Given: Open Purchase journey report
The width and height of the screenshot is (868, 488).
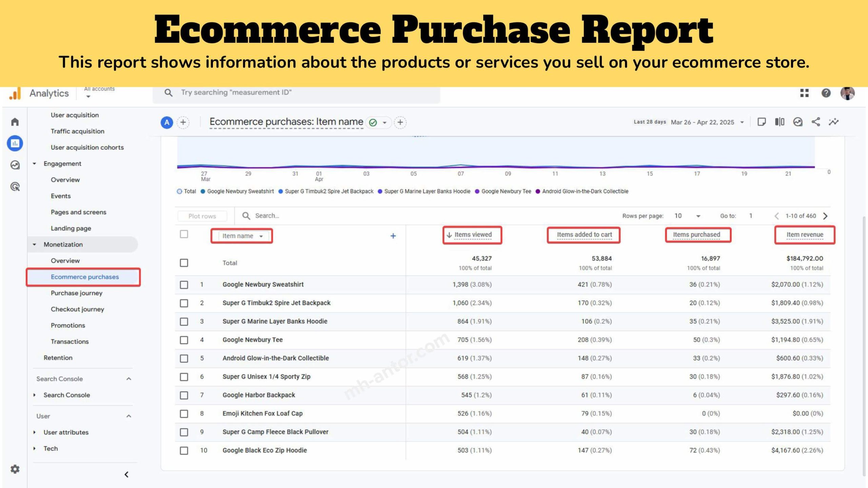Looking at the screenshot, I should click(x=77, y=293).
